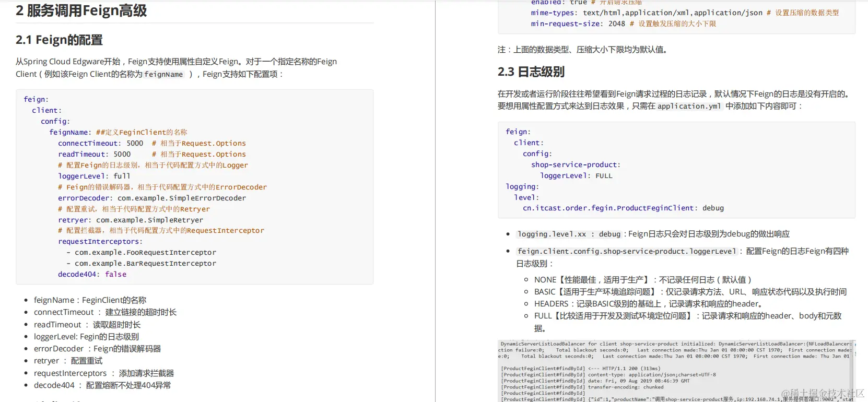Click 'com.example.FooRequestInterceptor' list entry
Screen dimensions: 868x402
click(x=145, y=252)
